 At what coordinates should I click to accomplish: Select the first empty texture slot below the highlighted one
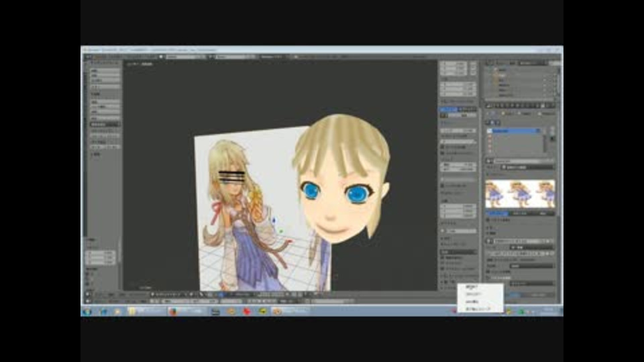[514, 136]
